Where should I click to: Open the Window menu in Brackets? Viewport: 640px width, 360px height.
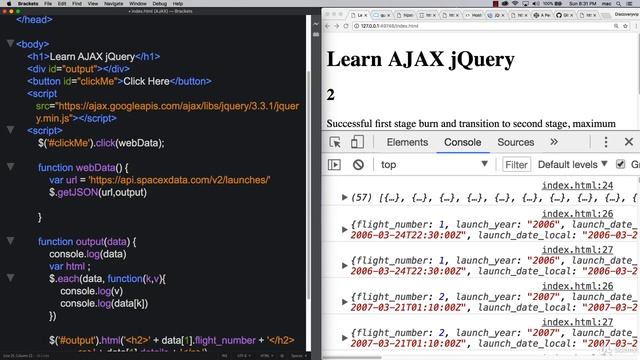point(138,3)
